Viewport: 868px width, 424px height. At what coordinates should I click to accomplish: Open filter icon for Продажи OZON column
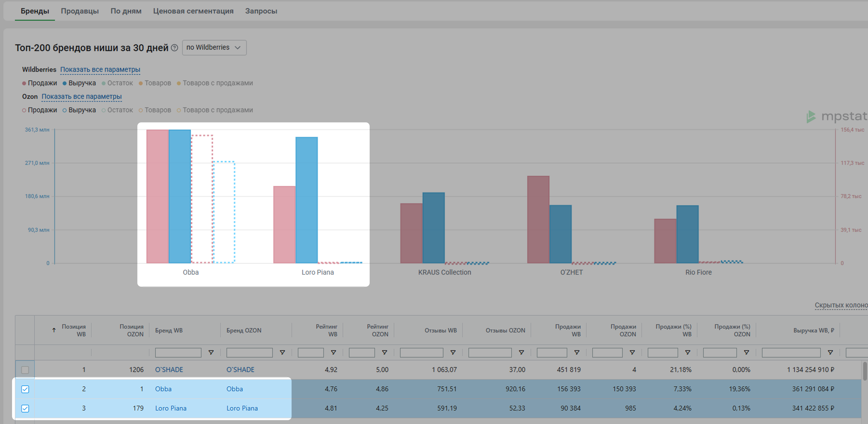point(632,353)
